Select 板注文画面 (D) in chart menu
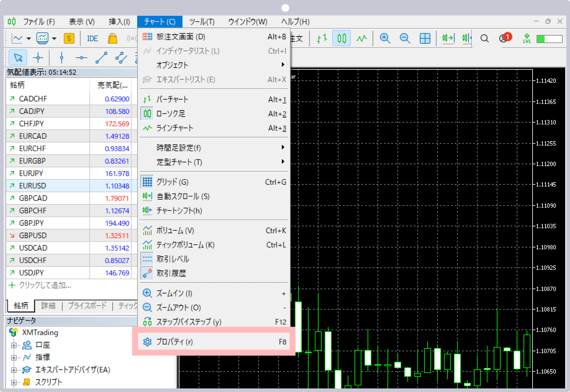This screenshot has height=392, width=570. (x=214, y=37)
